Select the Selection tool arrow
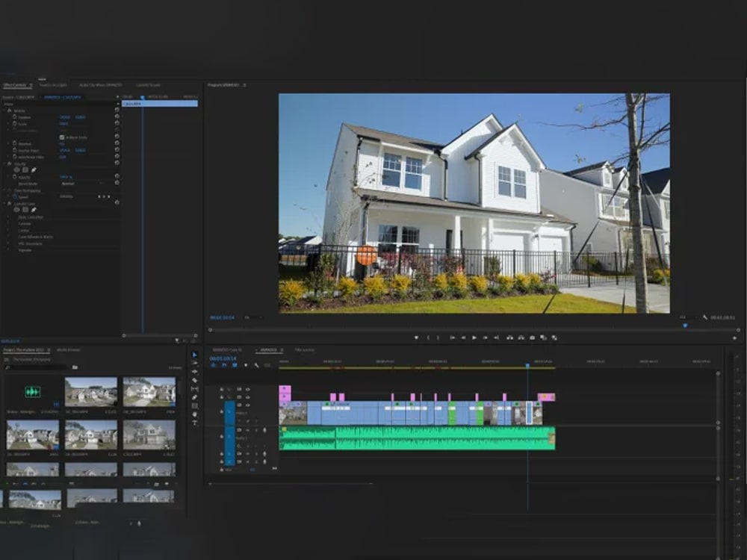 point(194,355)
